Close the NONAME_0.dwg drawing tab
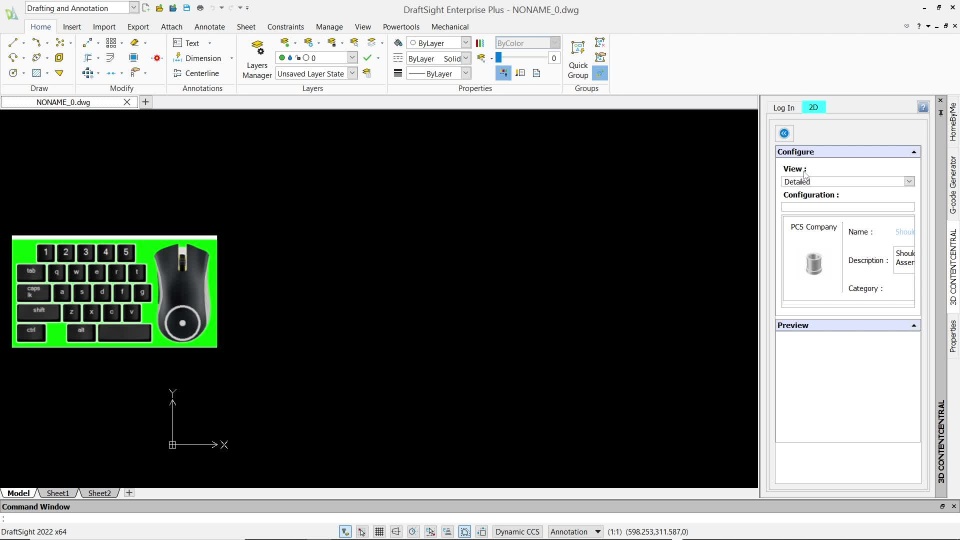The height and width of the screenshot is (540, 960). (x=127, y=102)
